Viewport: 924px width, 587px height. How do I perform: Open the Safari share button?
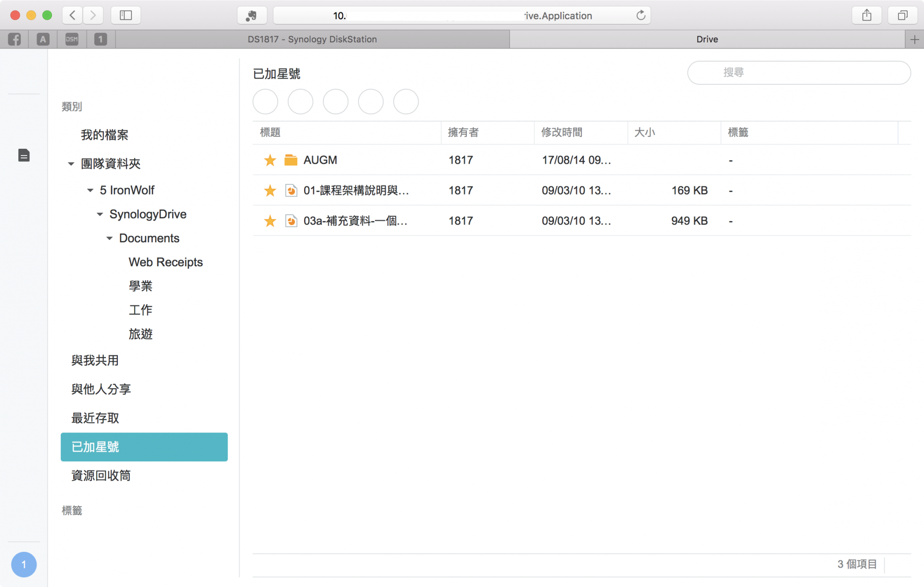click(x=866, y=15)
